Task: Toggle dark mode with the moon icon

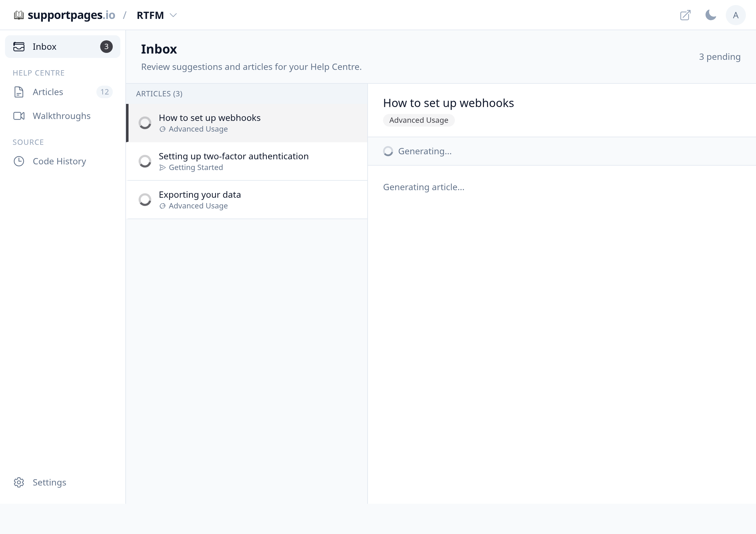Action: pos(711,15)
